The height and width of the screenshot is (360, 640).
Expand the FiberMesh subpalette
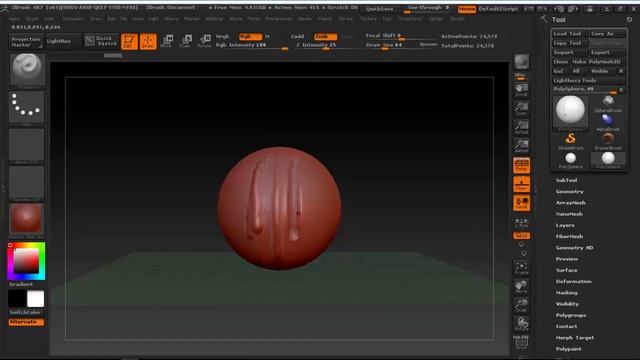pos(569,236)
